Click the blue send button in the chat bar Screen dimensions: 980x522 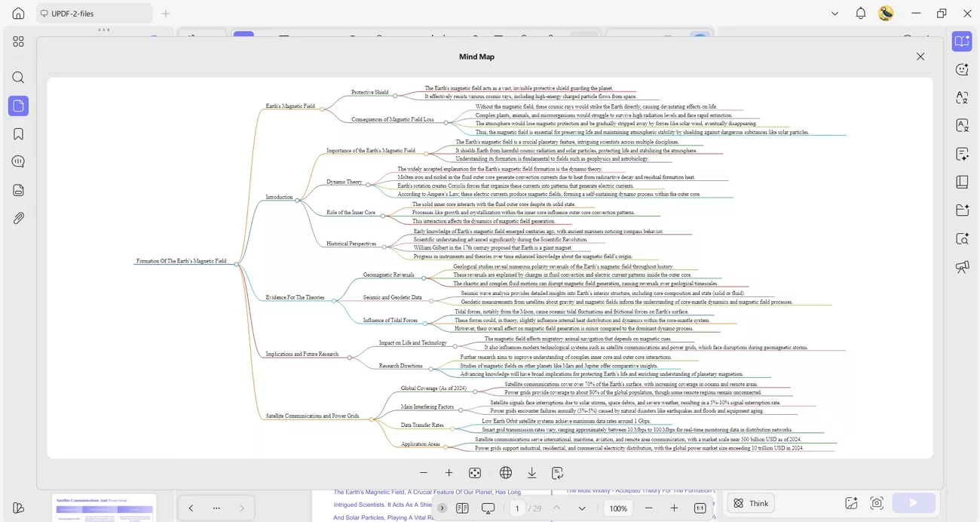click(913, 502)
